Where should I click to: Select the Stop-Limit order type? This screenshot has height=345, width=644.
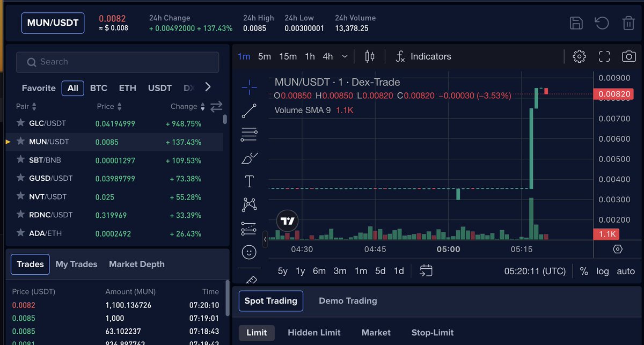pos(432,333)
